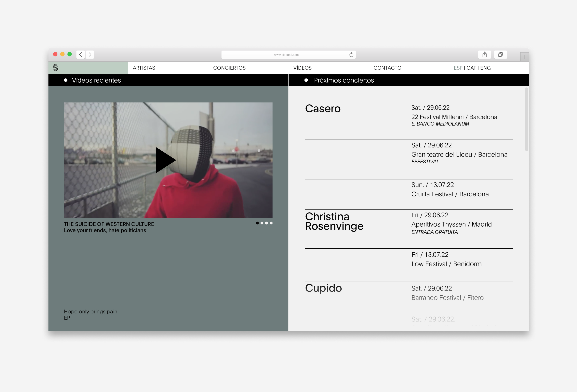Reload the page with refresh icon

click(x=351, y=55)
